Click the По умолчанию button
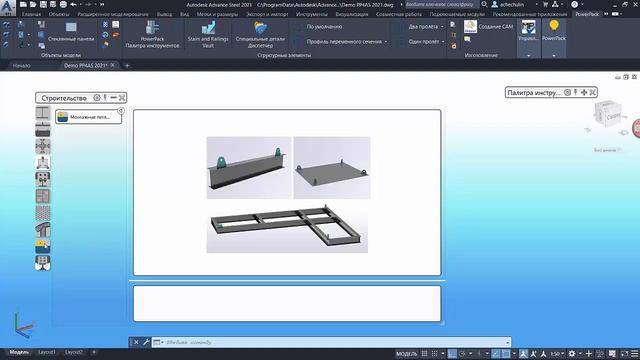640x360 pixels. tap(324, 27)
